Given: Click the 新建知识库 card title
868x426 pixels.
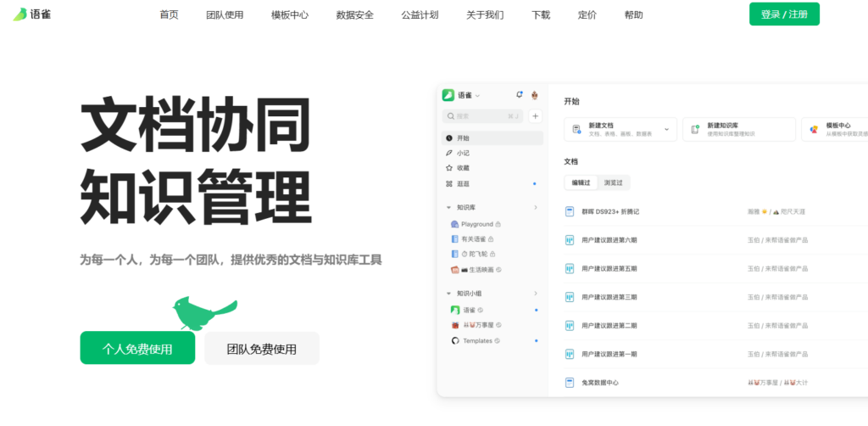Looking at the screenshot, I should (722, 126).
